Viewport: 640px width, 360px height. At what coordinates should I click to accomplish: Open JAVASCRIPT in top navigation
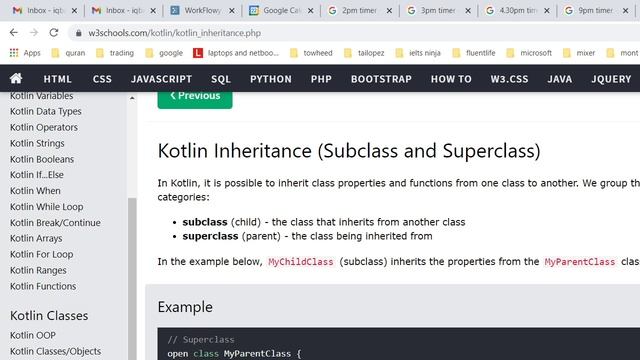[x=162, y=79]
